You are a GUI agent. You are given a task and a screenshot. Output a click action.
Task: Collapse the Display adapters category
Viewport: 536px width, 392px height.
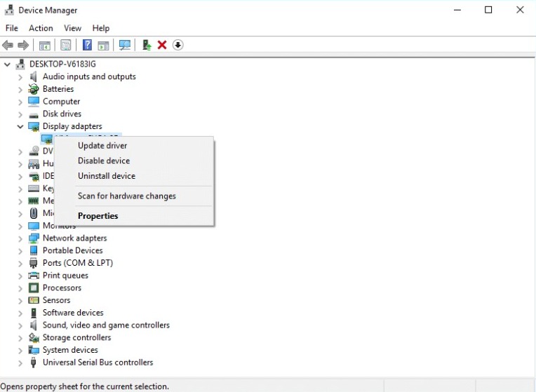tap(20, 126)
